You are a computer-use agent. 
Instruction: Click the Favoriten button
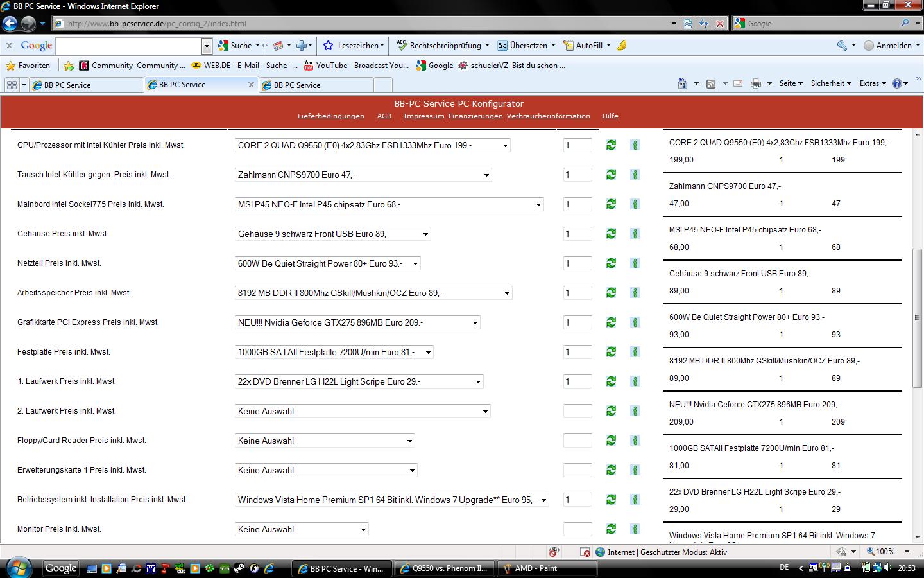coord(28,66)
